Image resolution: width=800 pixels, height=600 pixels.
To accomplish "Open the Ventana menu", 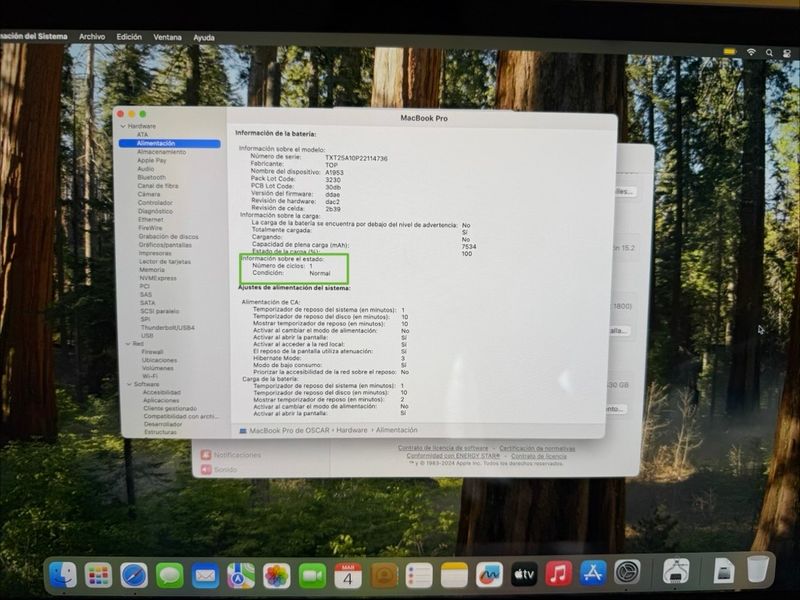I will (x=167, y=37).
